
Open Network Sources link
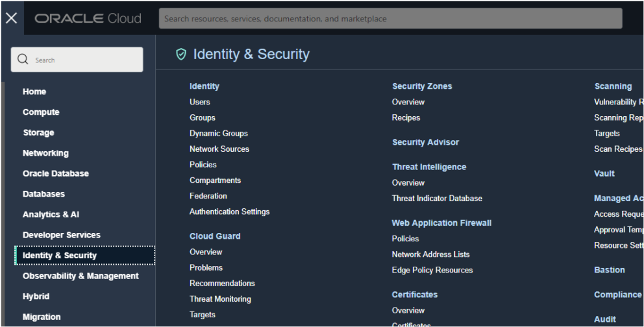click(219, 149)
